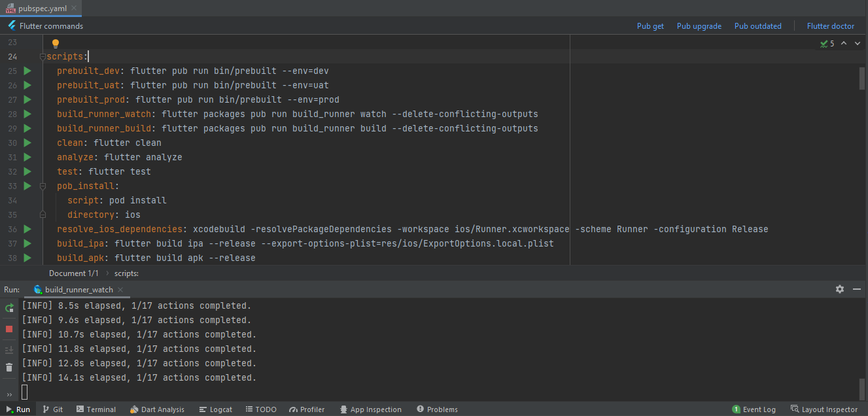Open TODO tool window
Viewport: 868px width, 416px height.
click(x=261, y=409)
